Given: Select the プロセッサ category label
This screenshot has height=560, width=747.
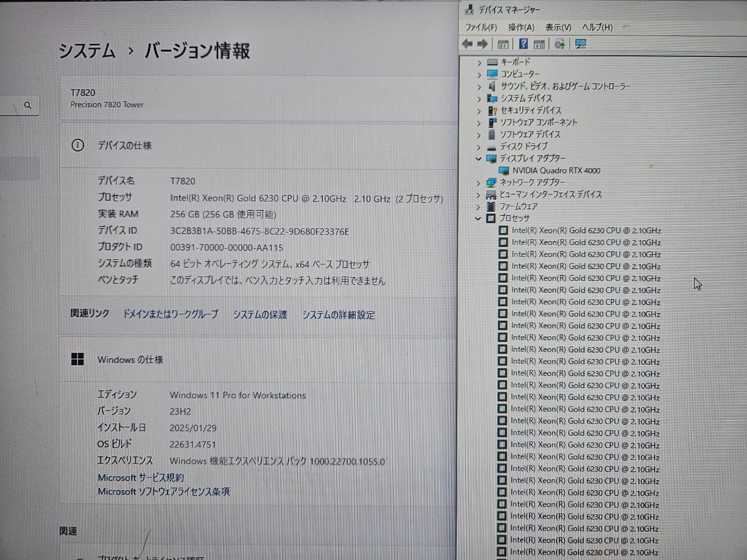Looking at the screenshot, I should pos(514,218).
